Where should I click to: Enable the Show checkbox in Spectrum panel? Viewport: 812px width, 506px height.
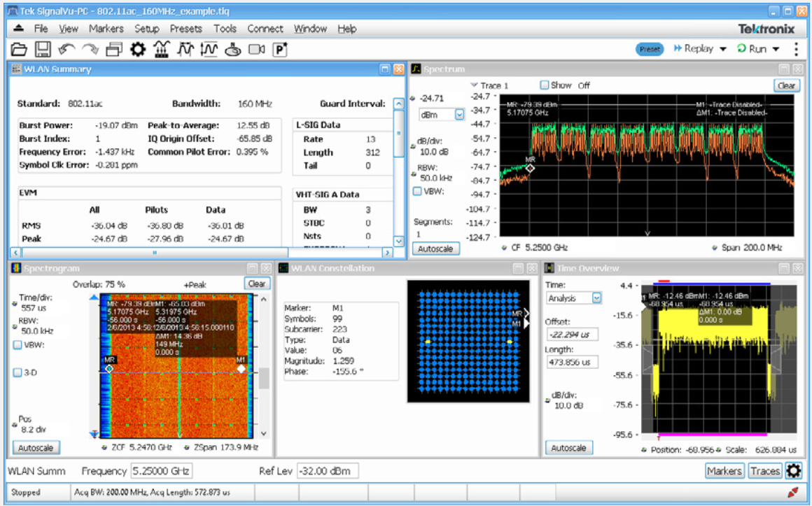pos(544,85)
